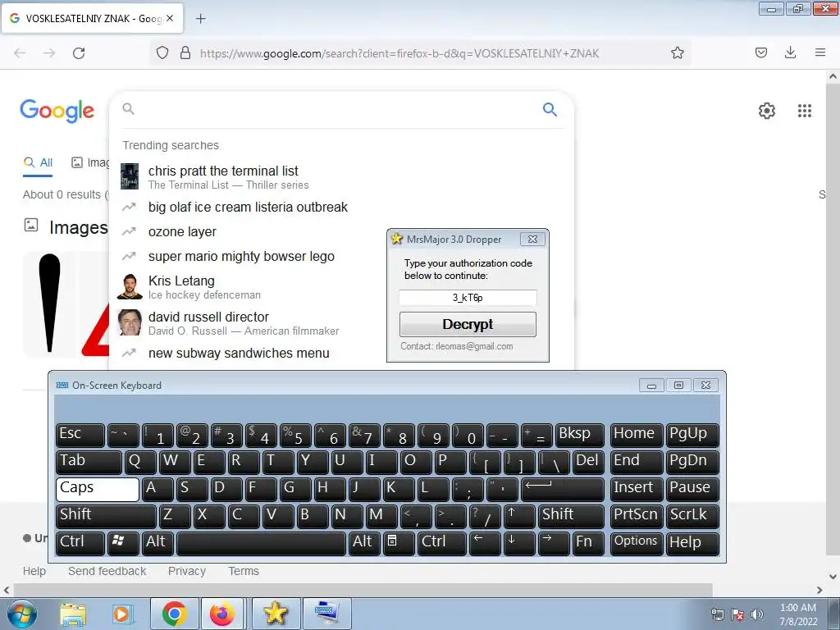Click the blue Google search magnifier
The height and width of the screenshot is (630, 840).
550,109
